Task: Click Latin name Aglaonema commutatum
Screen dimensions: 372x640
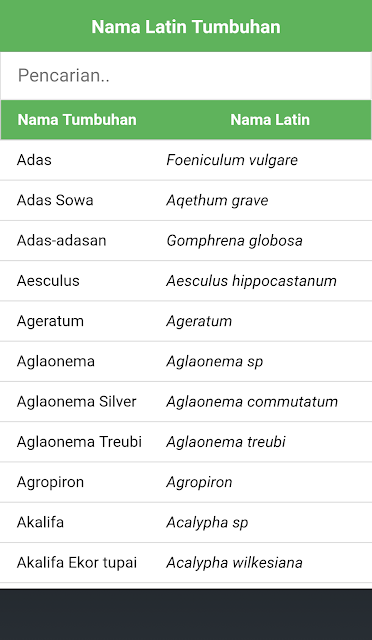Action: coord(252,402)
